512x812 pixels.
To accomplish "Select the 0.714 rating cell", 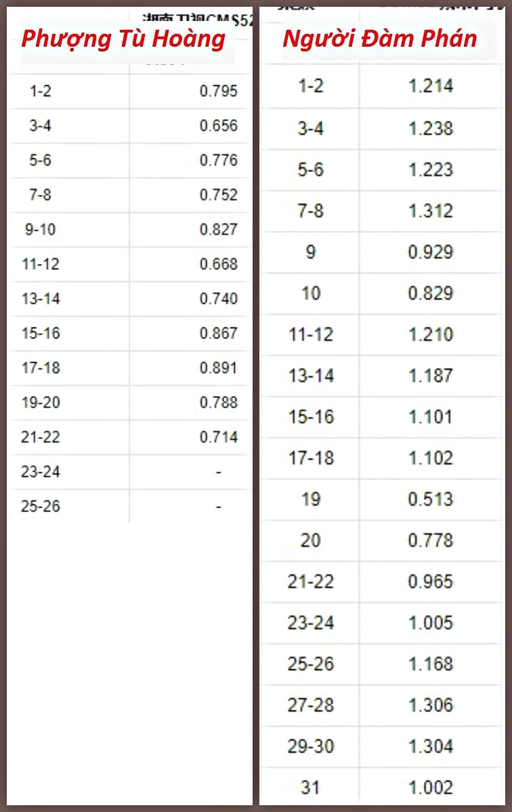I will coord(219,437).
